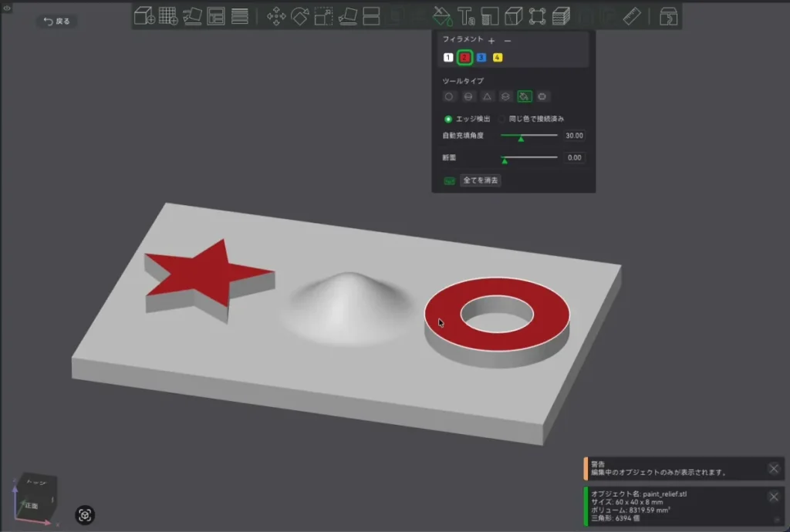Select the Rotate tool icon
790x532 pixels.
[300, 16]
